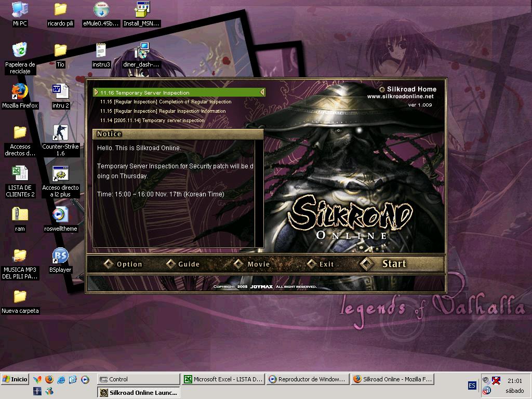Play the Movie from Silkroad launcher
Screen dimensions: 532x399
click(252, 264)
